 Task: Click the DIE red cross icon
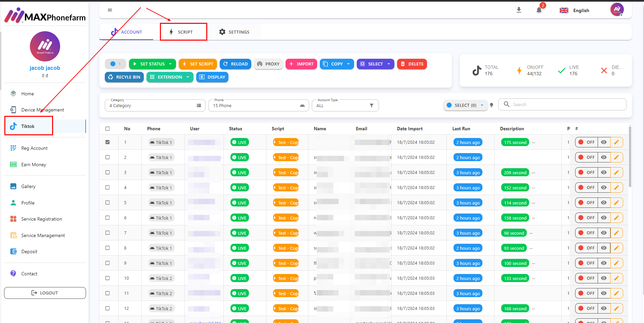[604, 71]
